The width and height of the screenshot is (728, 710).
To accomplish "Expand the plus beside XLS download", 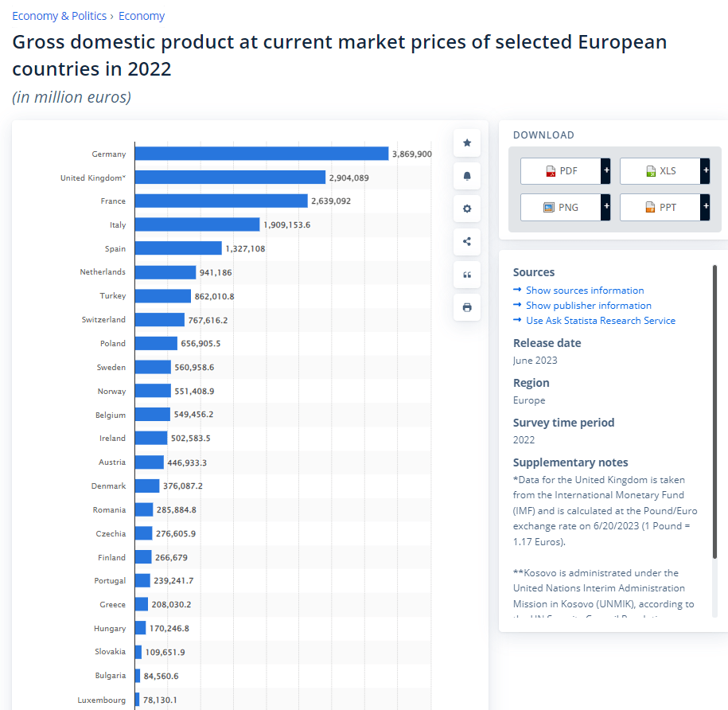I will [705, 171].
